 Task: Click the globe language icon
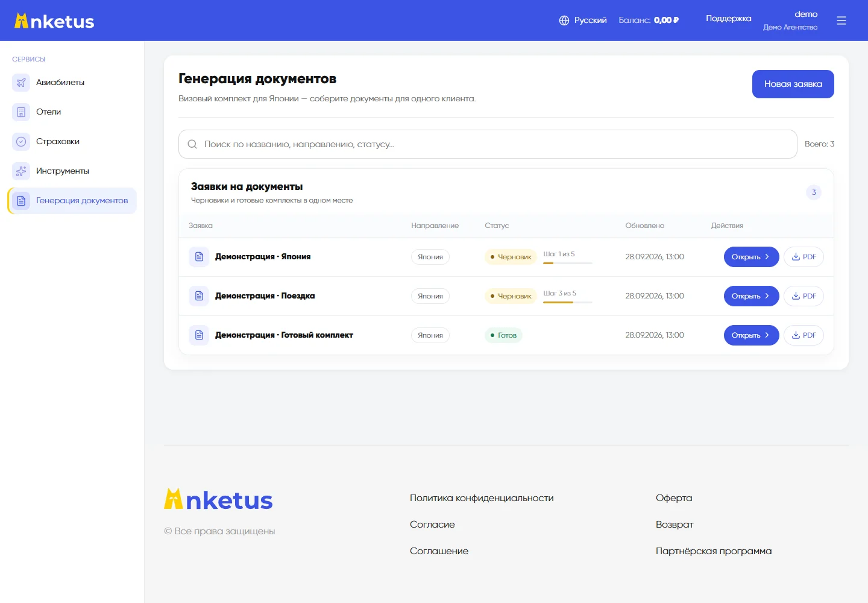[x=564, y=21]
